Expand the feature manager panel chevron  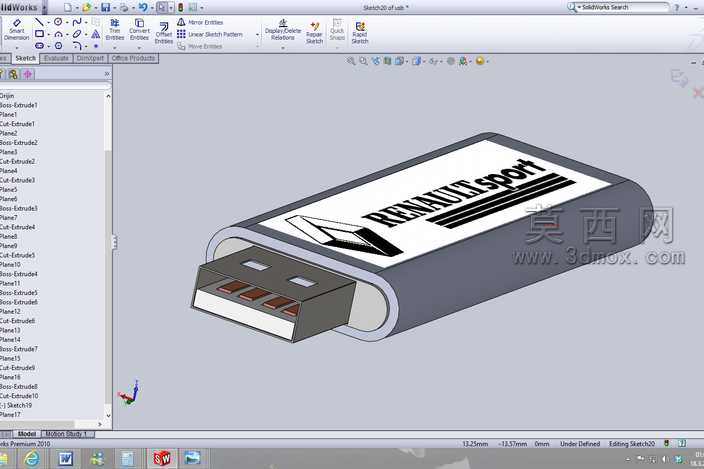(107, 74)
